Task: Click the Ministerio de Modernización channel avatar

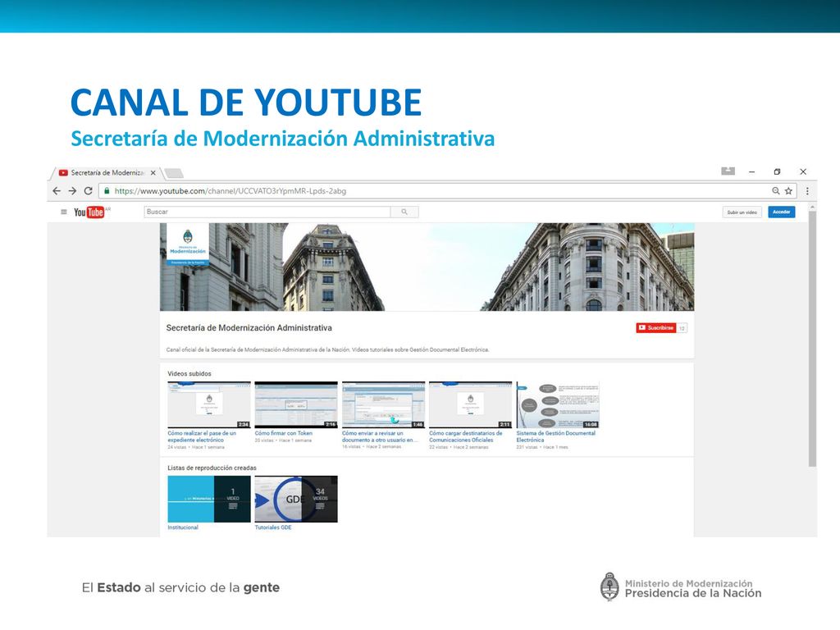Action: click(188, 244)
